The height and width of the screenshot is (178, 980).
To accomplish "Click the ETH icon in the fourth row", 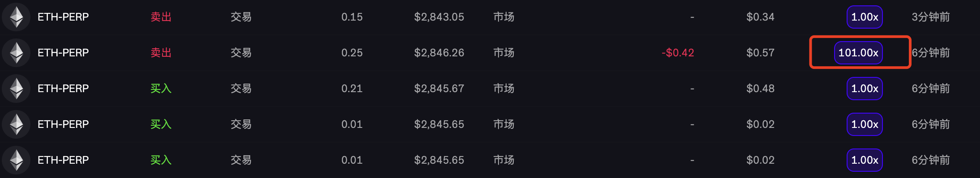I will click(16, 124).
